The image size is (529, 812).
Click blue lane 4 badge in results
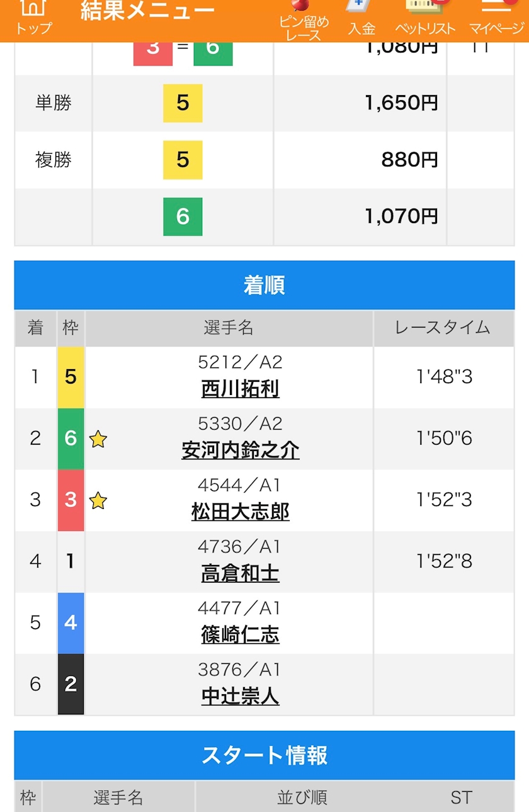tap(71, 623)
